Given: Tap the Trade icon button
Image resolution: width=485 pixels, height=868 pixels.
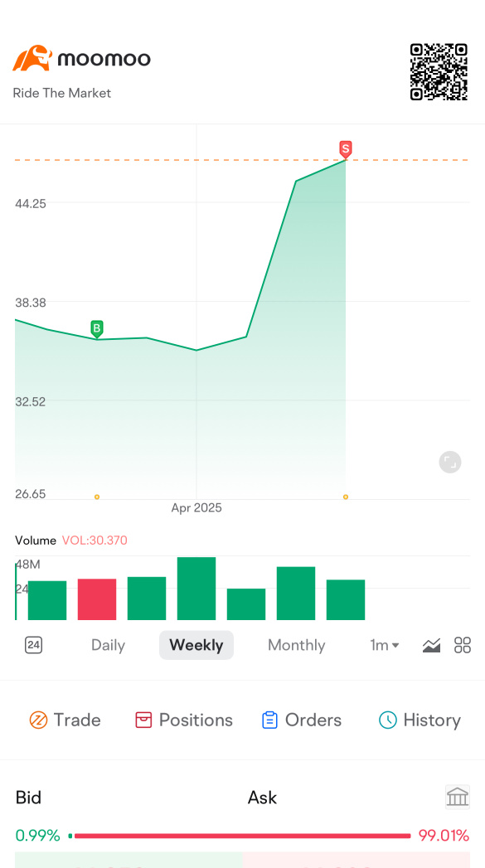Looking at the screenshot, I should [38, 720].
